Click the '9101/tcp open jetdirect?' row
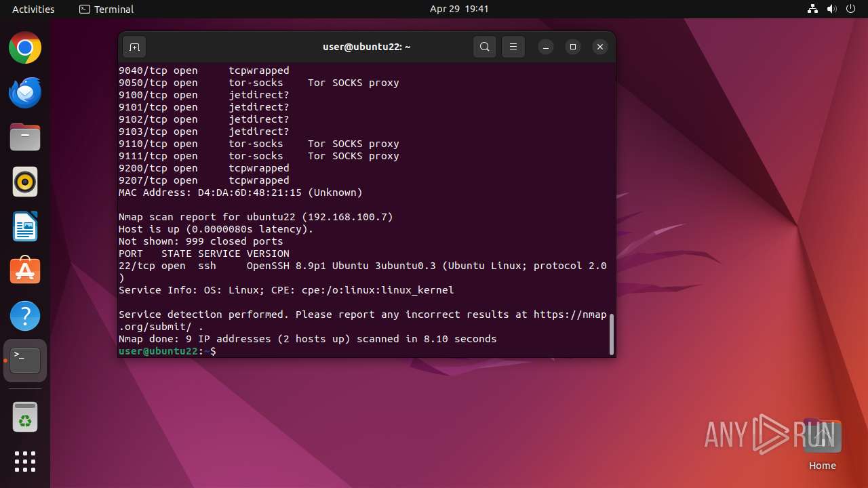Screen dimensions: 868x488 pyautogui.click(x=204, y=107)
